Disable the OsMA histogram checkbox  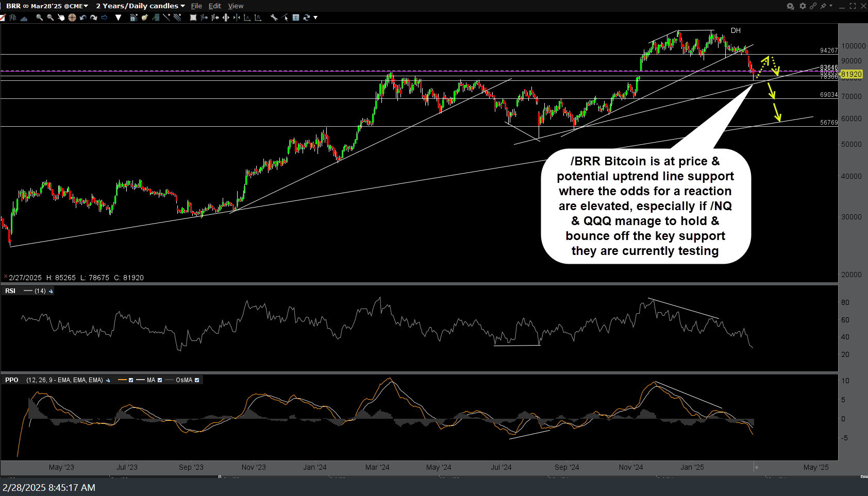(197, 380)
